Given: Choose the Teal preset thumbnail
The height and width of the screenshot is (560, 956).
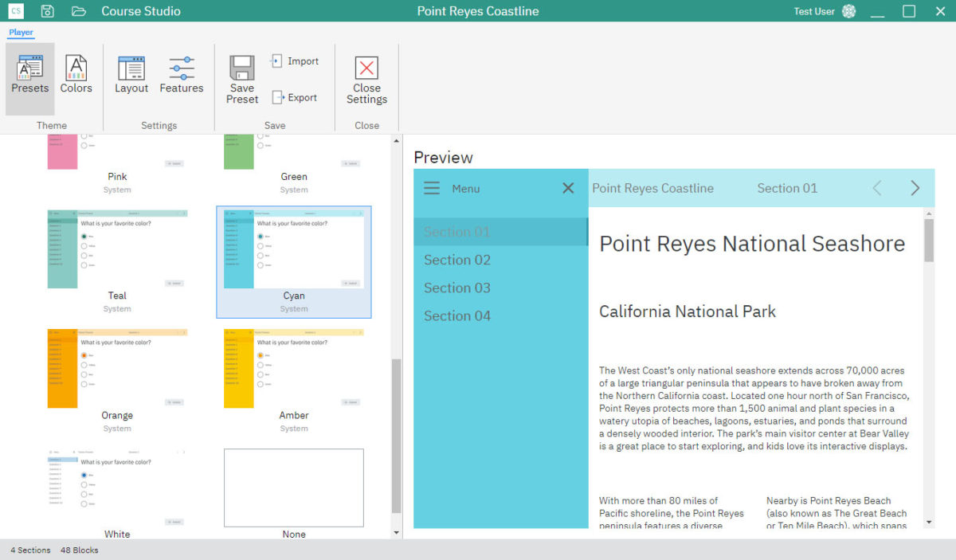Looking at the screenshot, I should (x=117, y=249).
